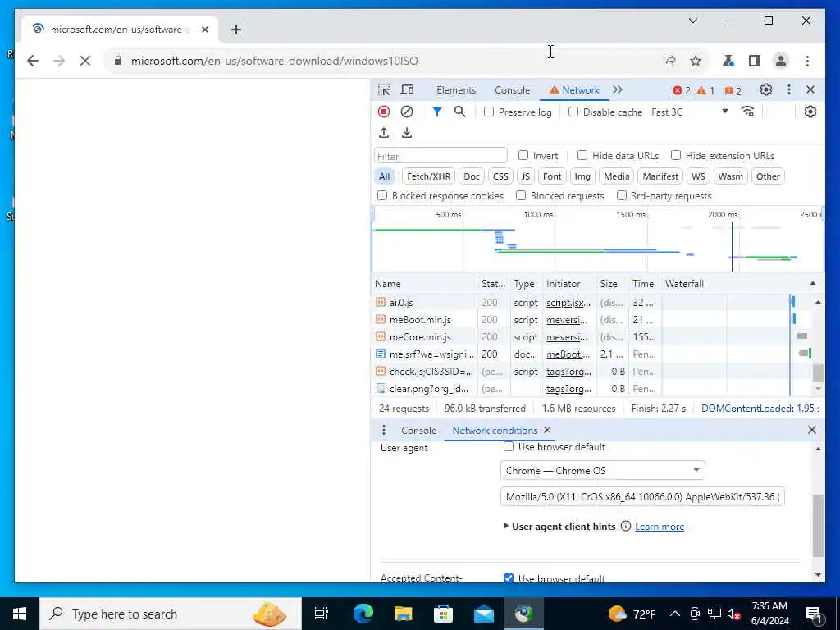Export HAR file download icon
Image resolution: width=840 pixels, height=630 pixels.
point(407,132)
